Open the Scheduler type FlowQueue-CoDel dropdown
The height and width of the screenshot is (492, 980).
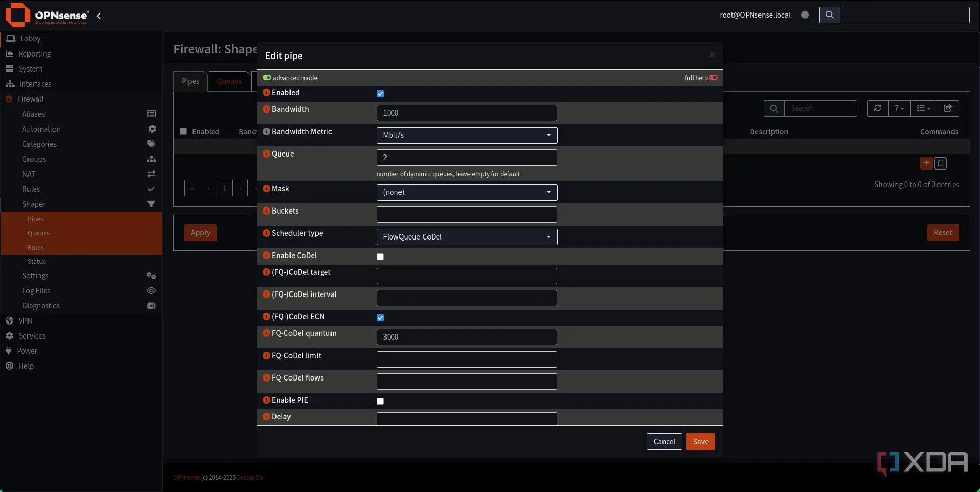[x=466, y=237]
